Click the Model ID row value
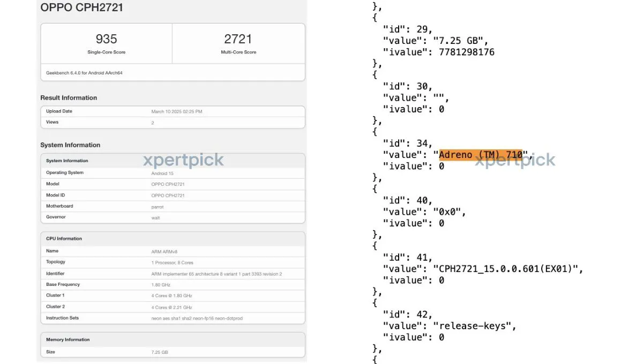643x364 pixels. tap(168, 195)
